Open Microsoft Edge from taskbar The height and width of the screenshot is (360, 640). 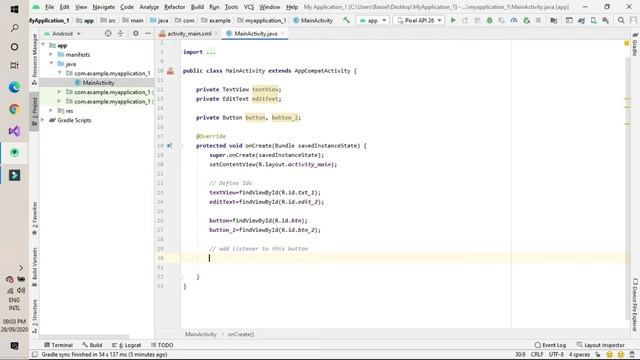(14, 87)
